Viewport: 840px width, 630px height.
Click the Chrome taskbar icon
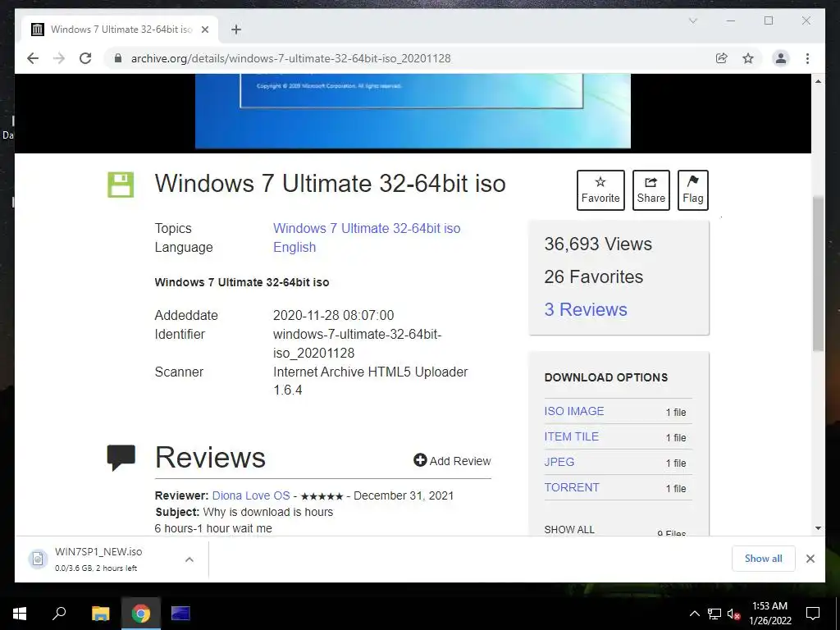pos(140,614)
